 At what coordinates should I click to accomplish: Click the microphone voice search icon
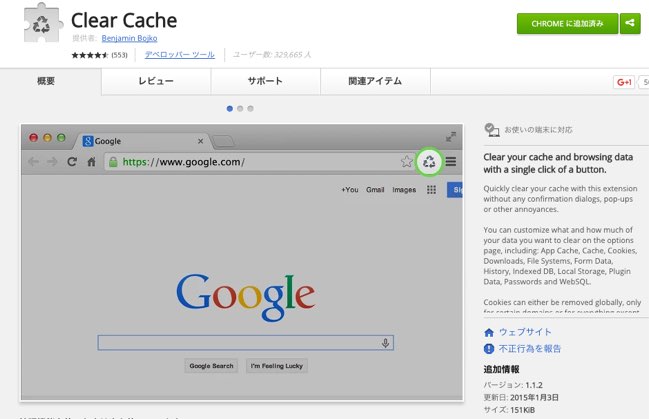click(385, 343)
